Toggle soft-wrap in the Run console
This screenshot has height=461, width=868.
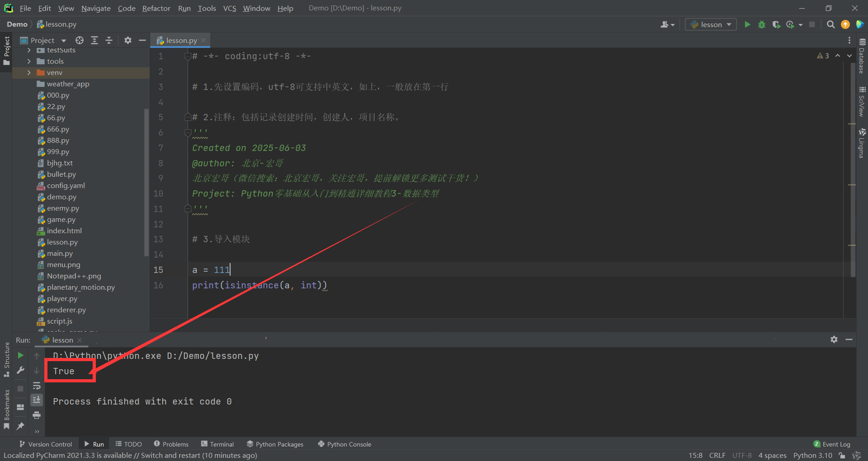pos(37,386)
